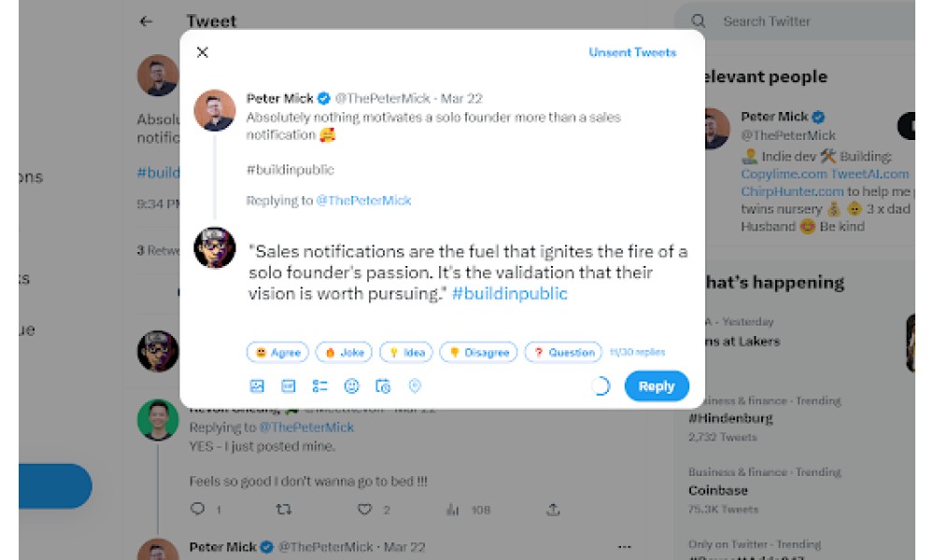Like the "YES - I just posted mine" reply

click(x=364, y=510)
